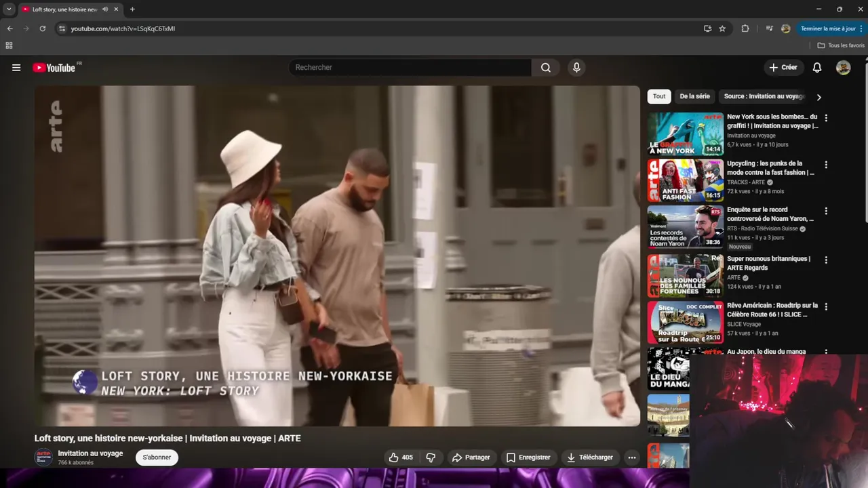Open options for Enquête sur le record video
The width and height of the screenshot is (868, 488).
click(x=826, y=211)
